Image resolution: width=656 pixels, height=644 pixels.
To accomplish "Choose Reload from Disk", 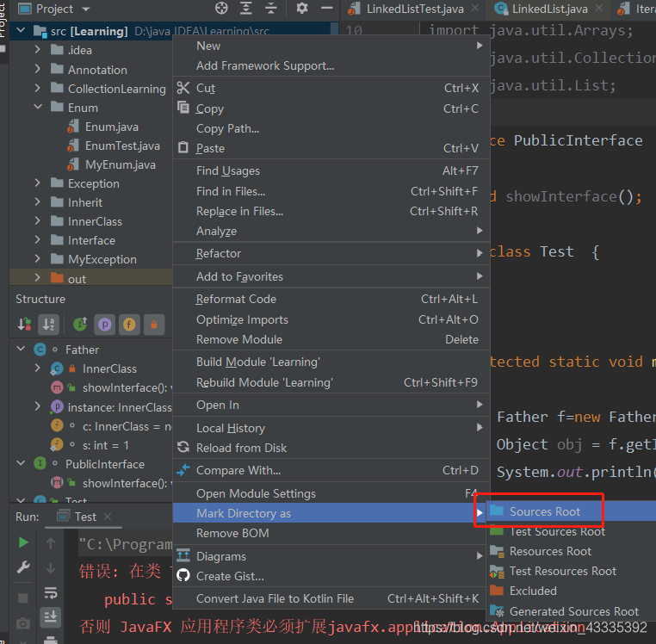I will tap(331, 448).
